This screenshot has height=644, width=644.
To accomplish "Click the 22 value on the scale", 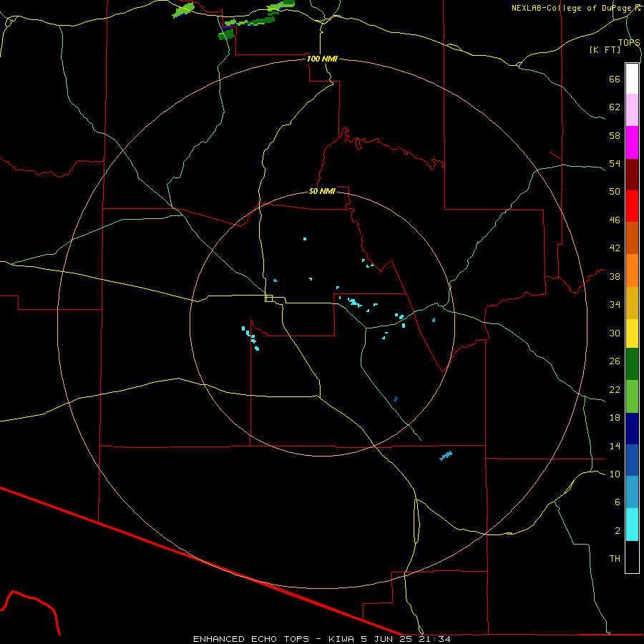I will tap(615, 389).
